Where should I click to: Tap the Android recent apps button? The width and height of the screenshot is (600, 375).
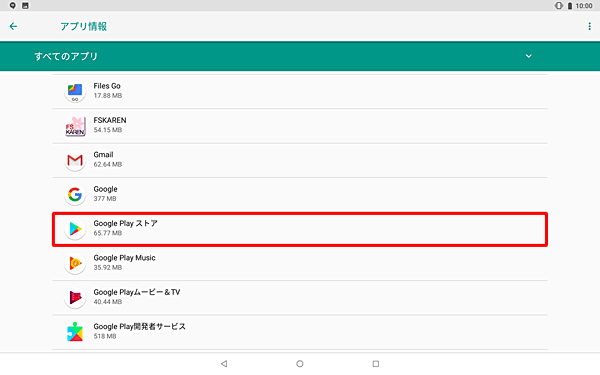coord(376,364)
